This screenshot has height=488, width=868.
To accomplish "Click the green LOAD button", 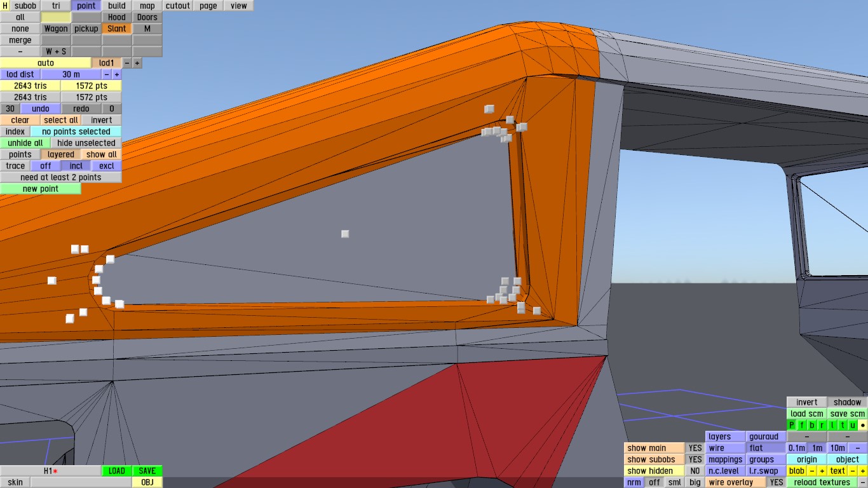I will (x=117, y=471).
